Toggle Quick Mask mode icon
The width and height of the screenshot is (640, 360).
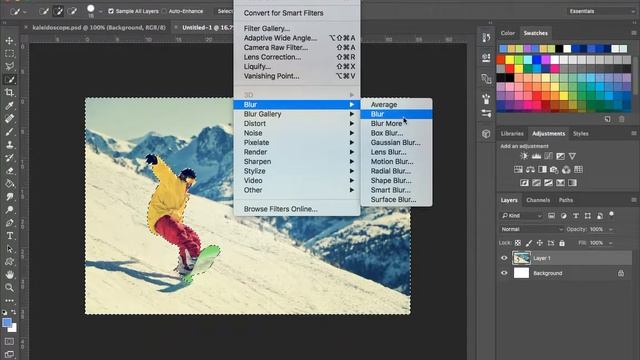point(9,341)
